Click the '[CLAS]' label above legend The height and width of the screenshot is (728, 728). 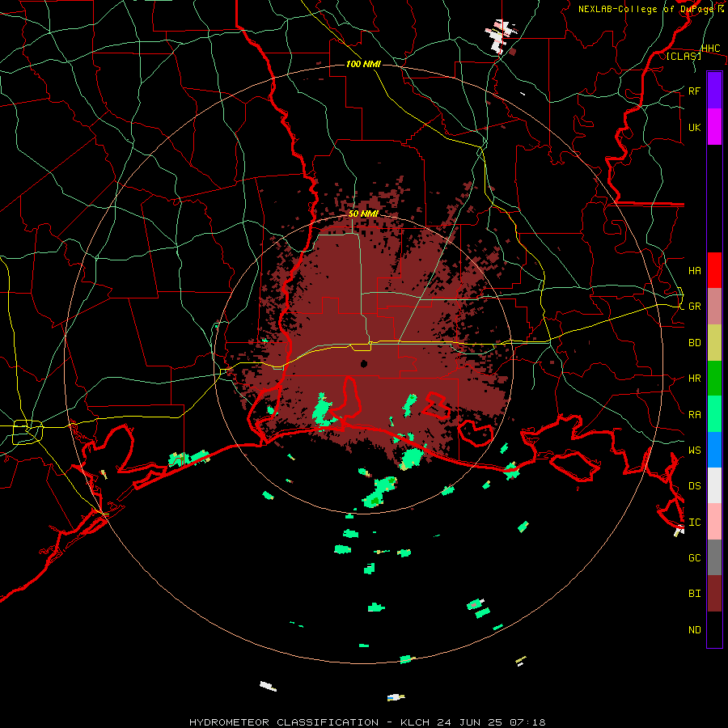(684, 56)
